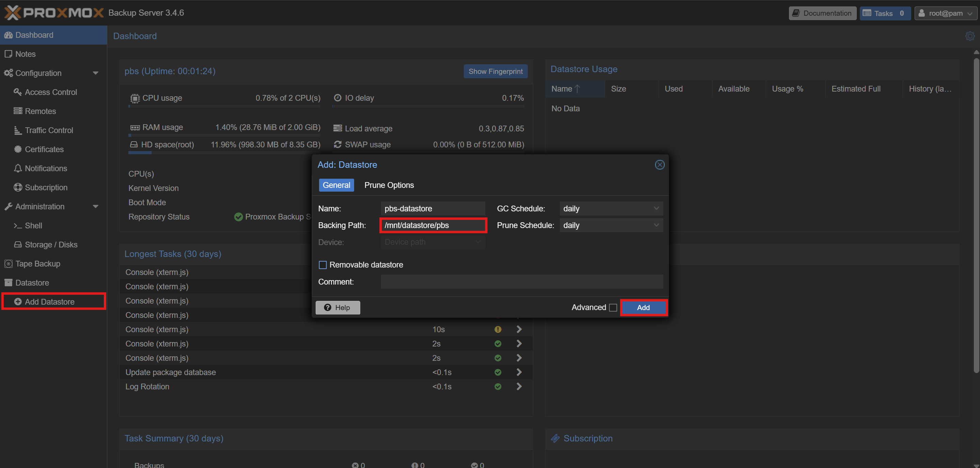Enable the Removable datastore checkbox

(x=322, y=264)
